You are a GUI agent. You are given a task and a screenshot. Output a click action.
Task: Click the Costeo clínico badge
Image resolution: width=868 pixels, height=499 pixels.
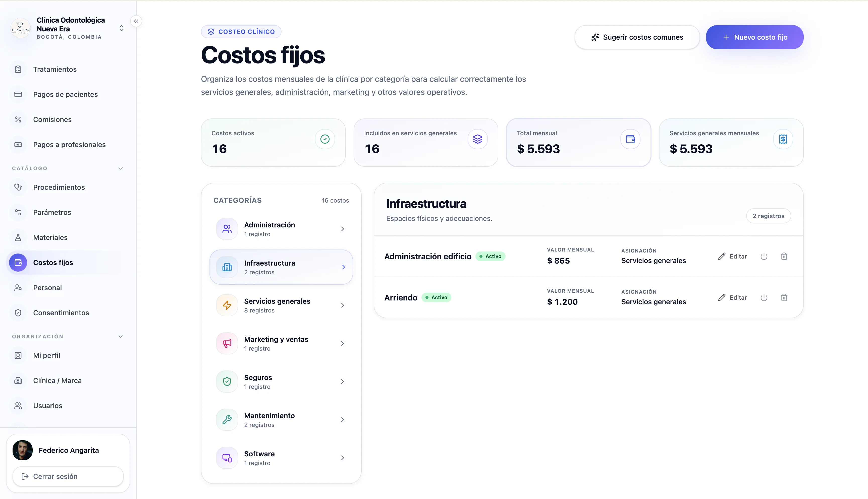click(241, 32)
